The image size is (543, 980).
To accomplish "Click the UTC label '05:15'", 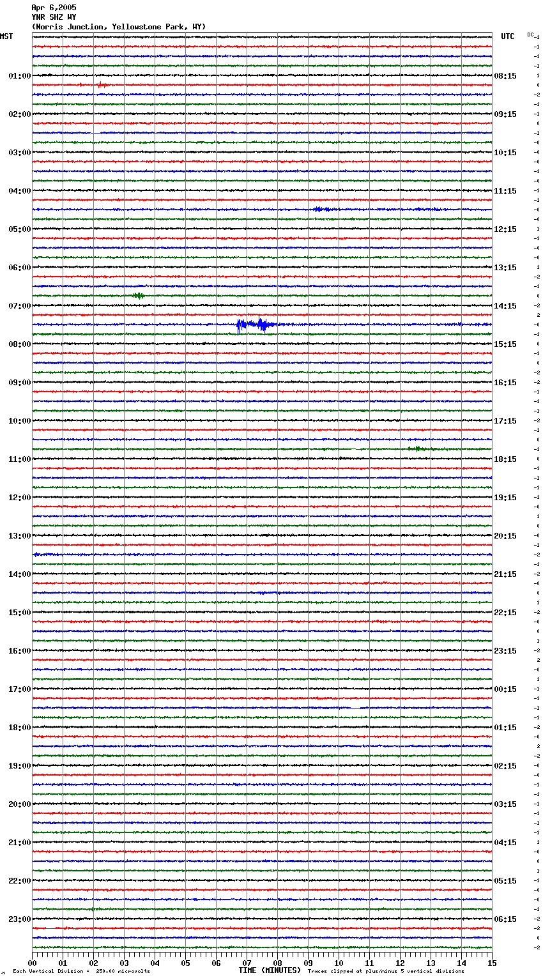I will 505,881.
